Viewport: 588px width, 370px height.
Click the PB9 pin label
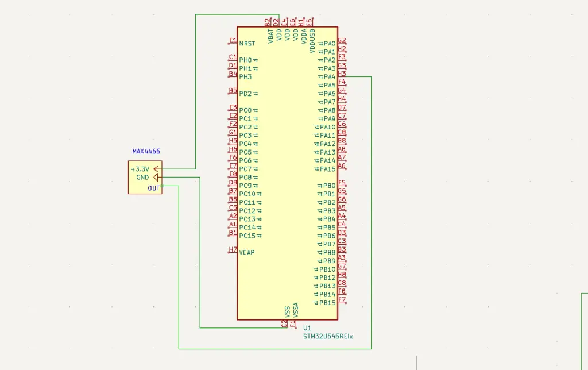point(329,261)
